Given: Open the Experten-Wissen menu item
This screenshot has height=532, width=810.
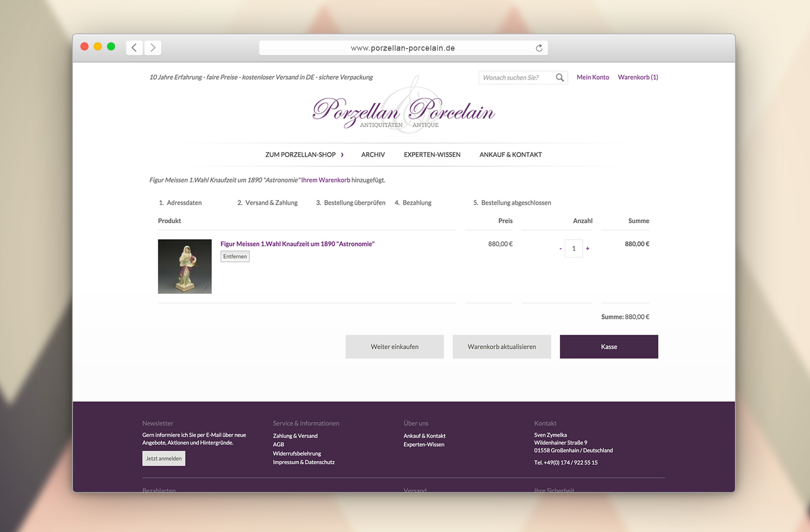Looking at the screenshot, I should point(432,155).
